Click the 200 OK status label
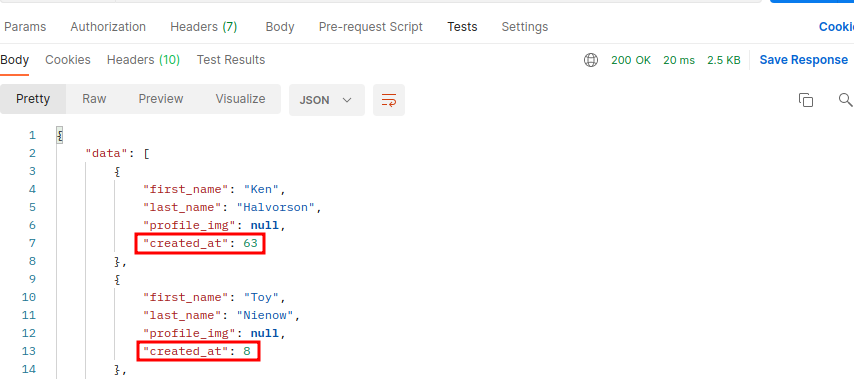The image size is (854, 379). coord(631,60)
